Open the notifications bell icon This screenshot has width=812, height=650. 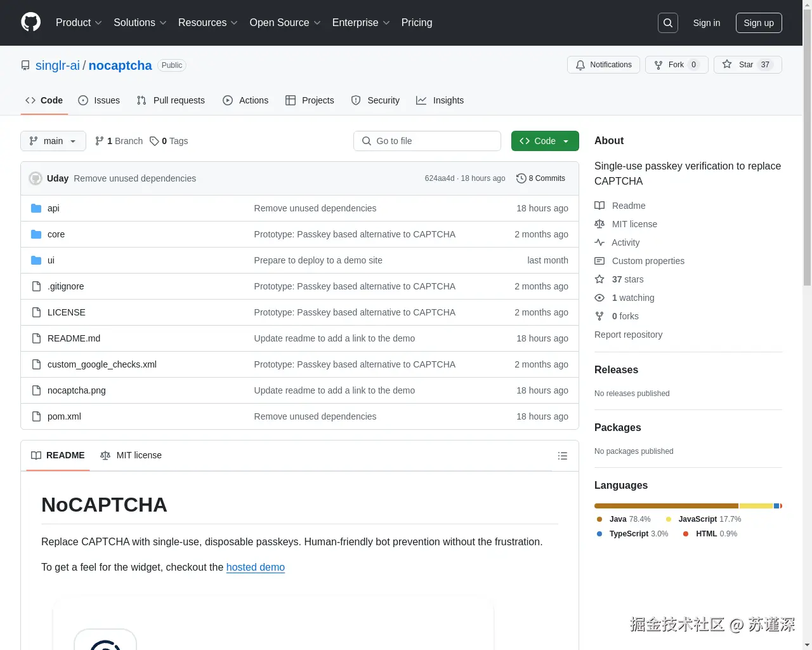[x=580, y=65]
